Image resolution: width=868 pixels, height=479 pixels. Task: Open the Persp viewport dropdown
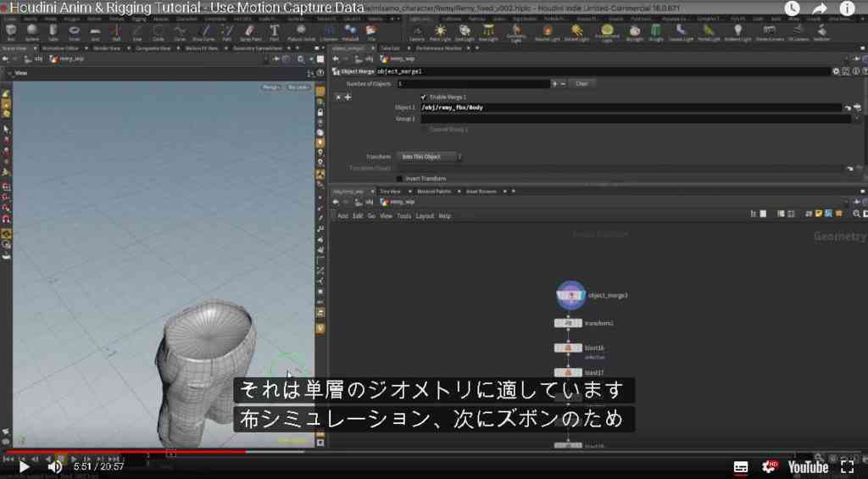coord(271,87)
